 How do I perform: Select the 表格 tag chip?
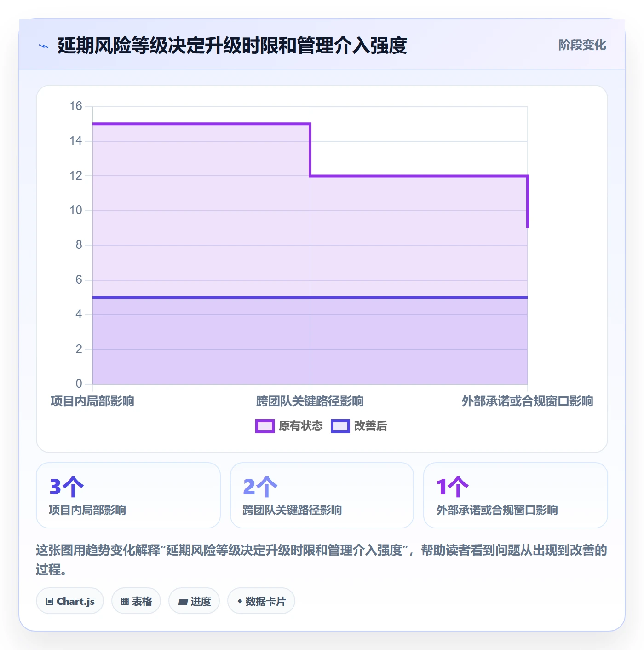point(136,601)
